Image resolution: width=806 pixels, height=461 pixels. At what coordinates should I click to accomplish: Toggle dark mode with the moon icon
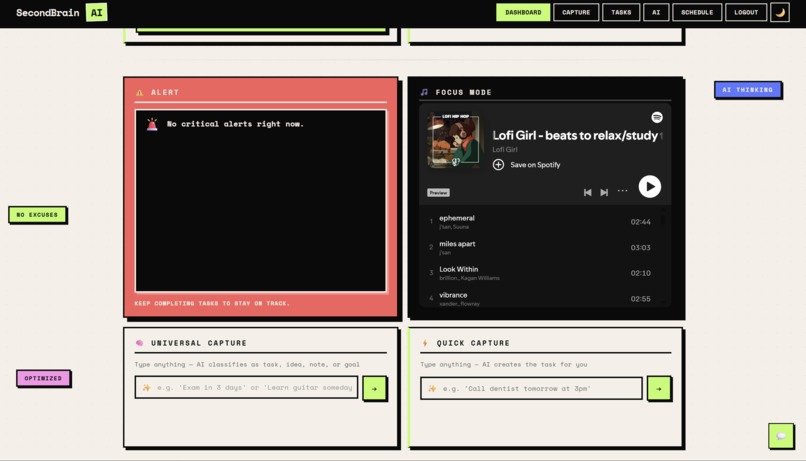[780, 12]
